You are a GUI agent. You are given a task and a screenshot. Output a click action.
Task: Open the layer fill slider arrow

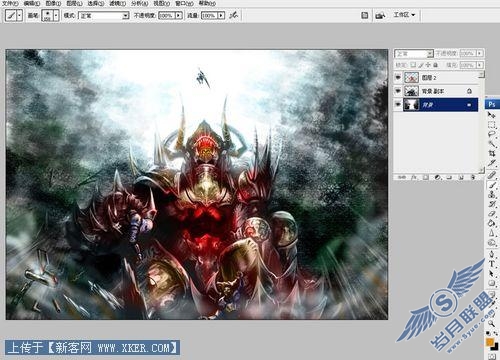tap(480, 65)
